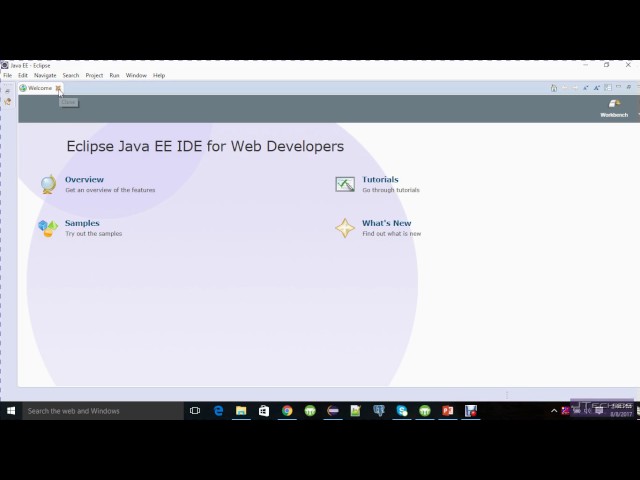Click the screen recorder icon on taskbar
The height and width of the screenshot is (480, 640).
pyautogui.click(x=471, y=411)
